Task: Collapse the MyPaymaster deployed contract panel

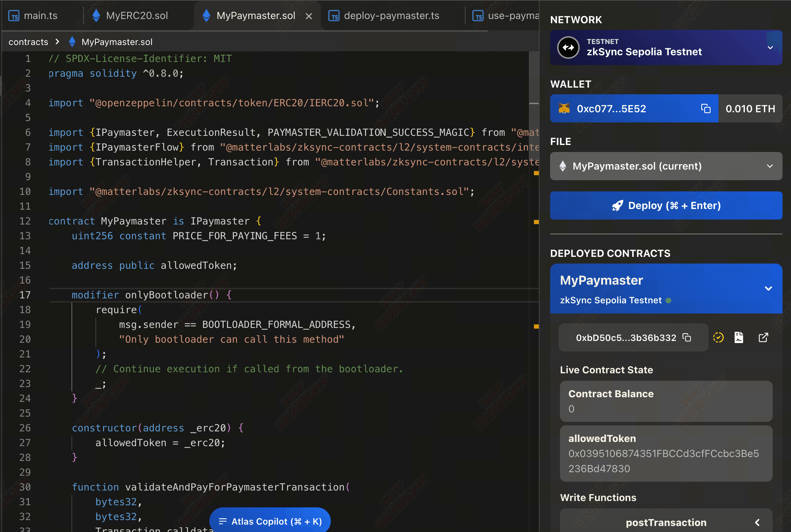Action: pyautogui.click(x=768, y=289)
